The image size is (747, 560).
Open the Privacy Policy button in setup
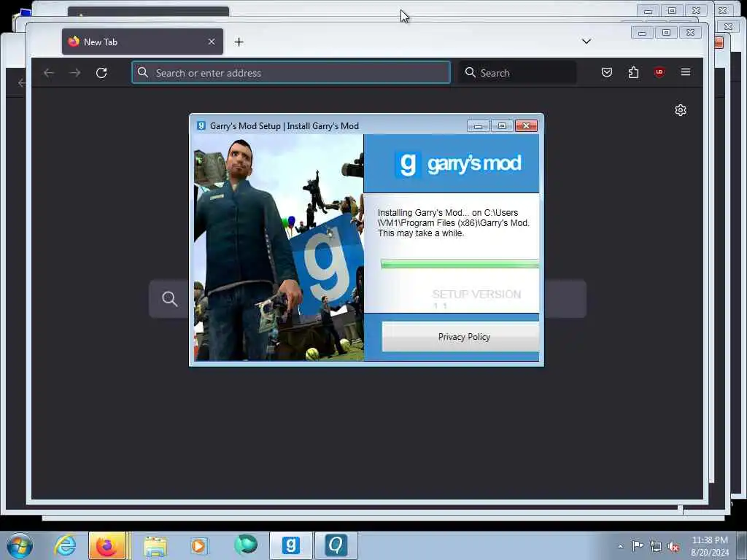click(460, 337)
